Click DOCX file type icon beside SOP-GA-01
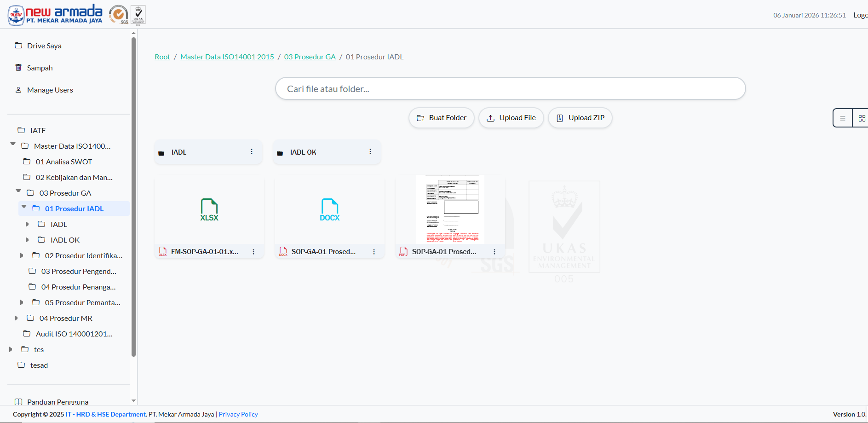 [x=283, y=251]
